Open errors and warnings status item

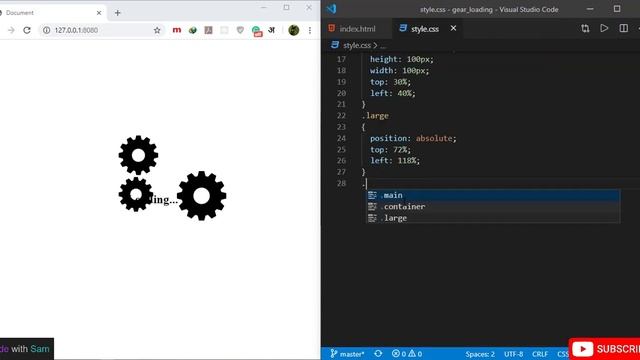[407, 353]
